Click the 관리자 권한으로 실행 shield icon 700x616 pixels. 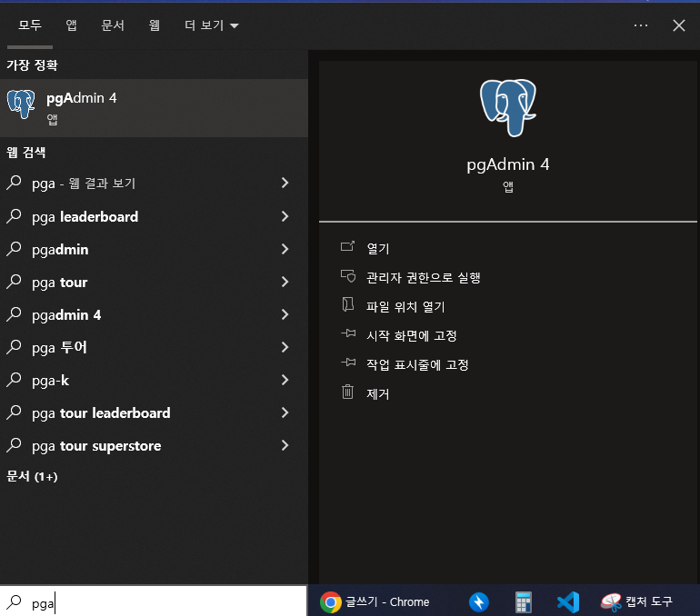348,275
